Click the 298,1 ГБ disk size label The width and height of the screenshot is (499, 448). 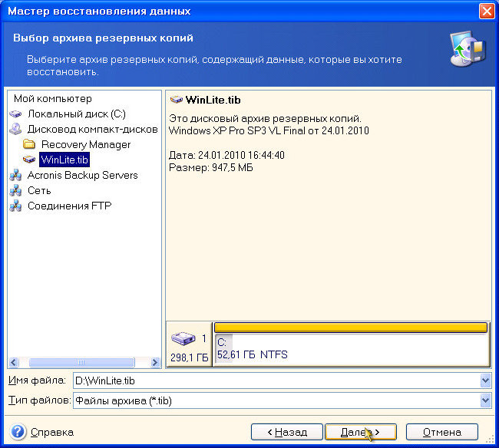click(190, 357)
